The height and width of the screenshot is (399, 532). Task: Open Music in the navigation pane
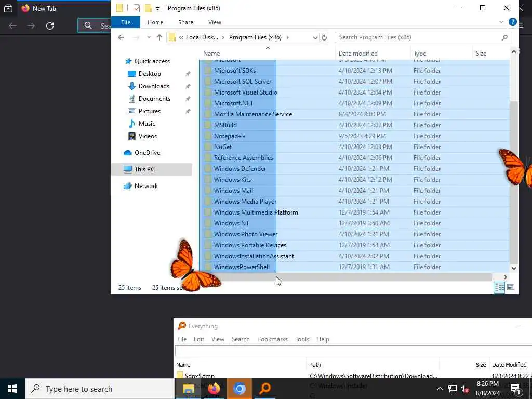tap(147, 124)
